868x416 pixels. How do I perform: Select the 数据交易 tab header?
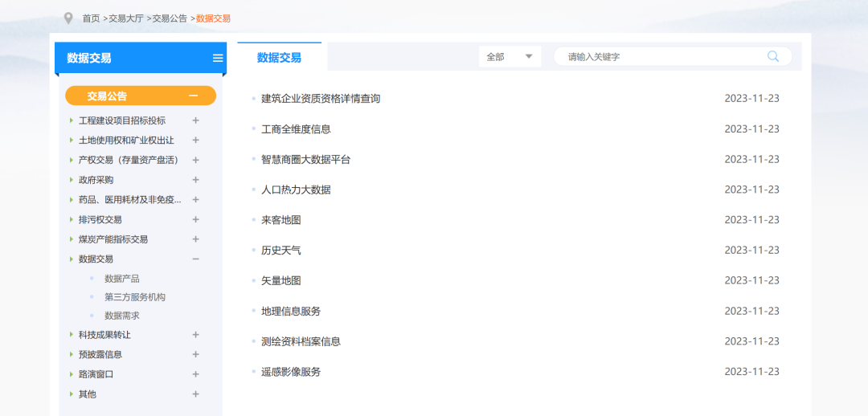coord(279,58)
